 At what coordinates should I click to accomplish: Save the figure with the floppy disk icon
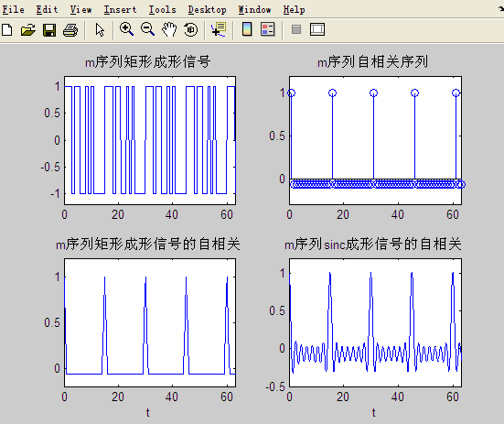click(49, 30)
